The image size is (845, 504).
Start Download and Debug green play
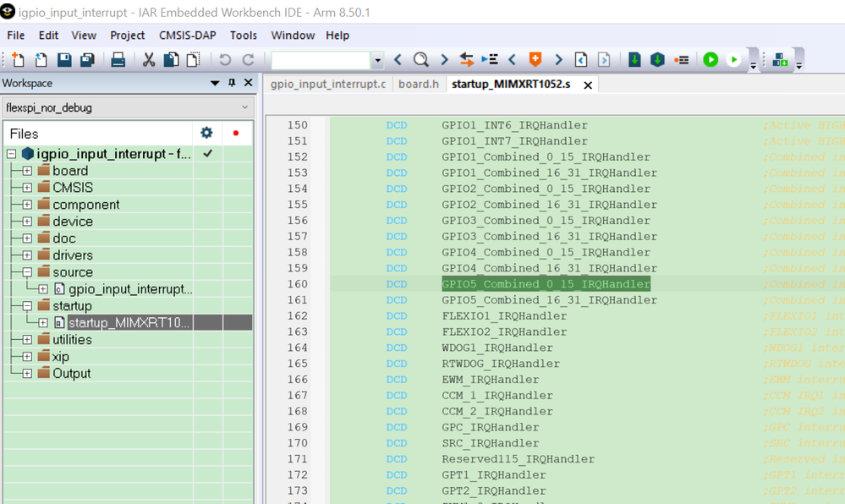[711, 60]
